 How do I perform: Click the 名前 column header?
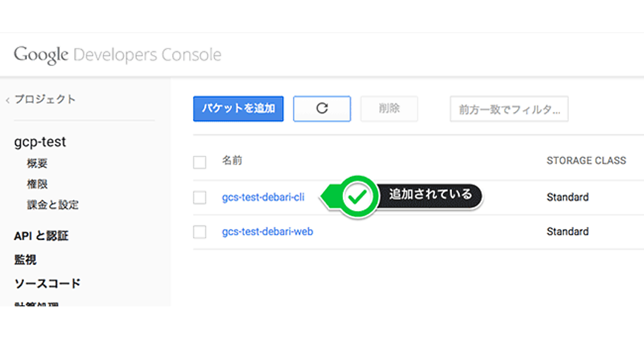click(x=232, y=160)
